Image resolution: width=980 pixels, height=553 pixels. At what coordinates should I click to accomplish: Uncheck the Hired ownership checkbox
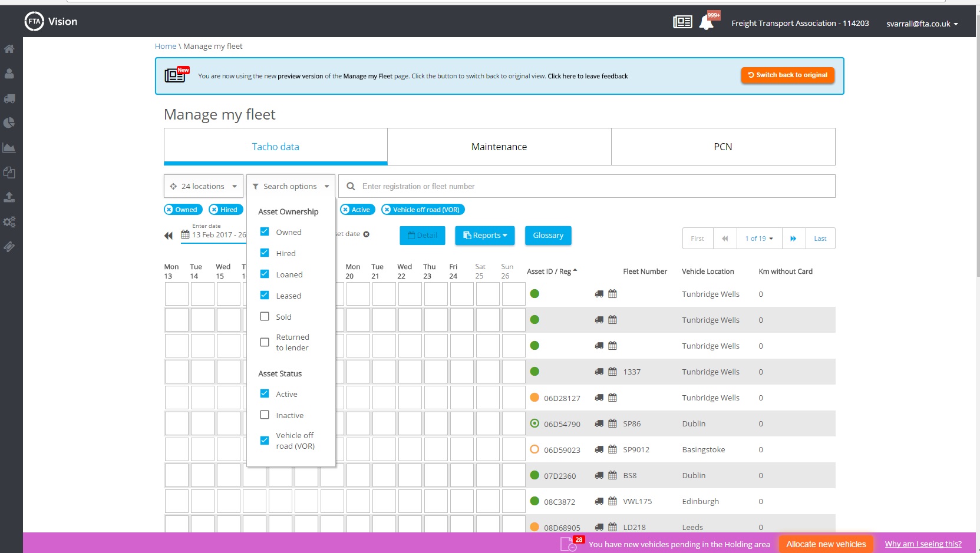[x=265, y=253]
